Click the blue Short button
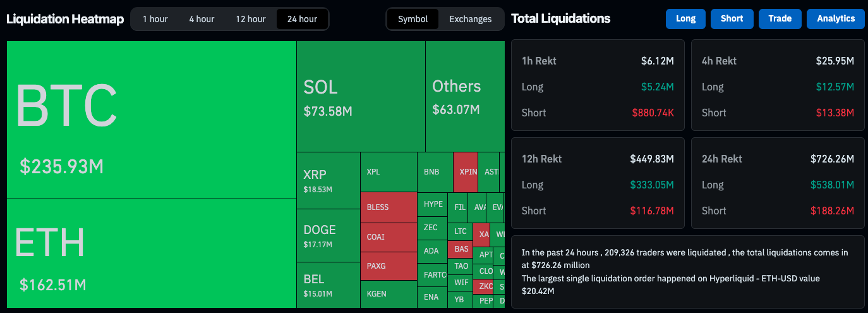The height and width of the screenshot is (313, 868). click(x=732, y=19)
